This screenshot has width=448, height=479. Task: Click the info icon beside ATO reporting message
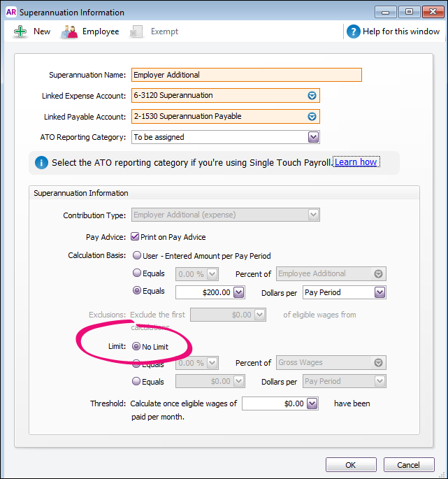42,162
